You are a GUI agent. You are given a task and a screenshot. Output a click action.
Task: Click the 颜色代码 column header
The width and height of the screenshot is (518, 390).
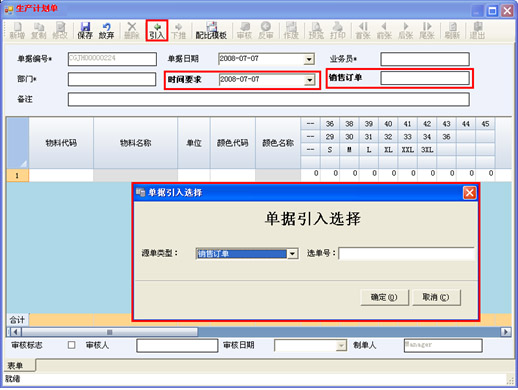point(233,143)
